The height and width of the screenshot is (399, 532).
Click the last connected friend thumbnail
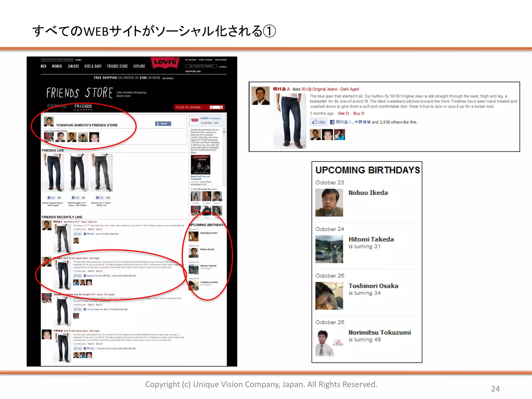(x=94, y=137)
